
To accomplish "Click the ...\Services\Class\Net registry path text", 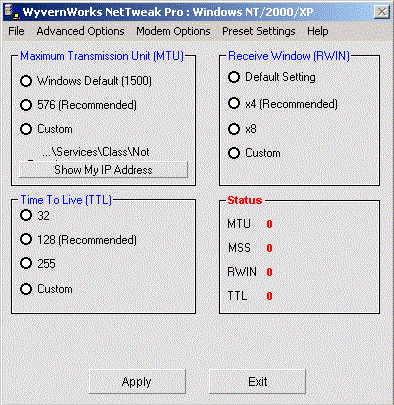I will [x=96, y=152].
